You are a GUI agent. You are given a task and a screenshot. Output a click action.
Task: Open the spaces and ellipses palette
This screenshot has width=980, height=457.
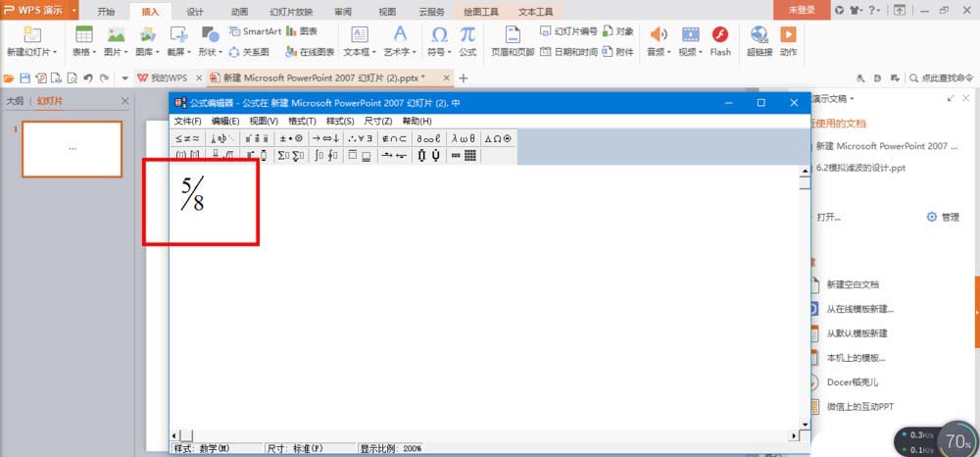coord(222,139)
